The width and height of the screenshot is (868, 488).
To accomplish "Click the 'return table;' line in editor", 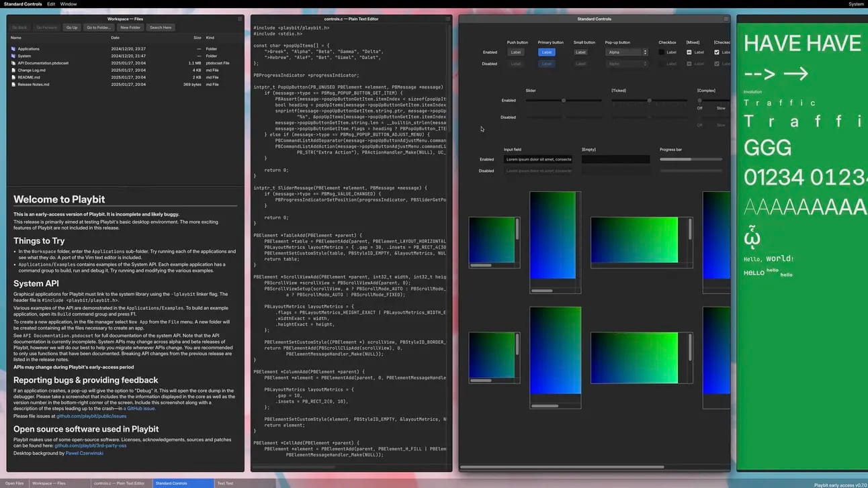I will coord(281,258).
